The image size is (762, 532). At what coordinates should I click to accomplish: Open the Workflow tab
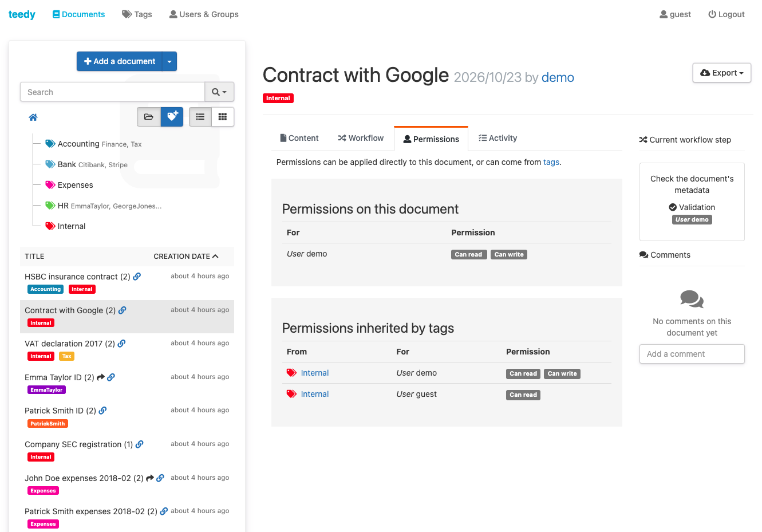point(361,138)
